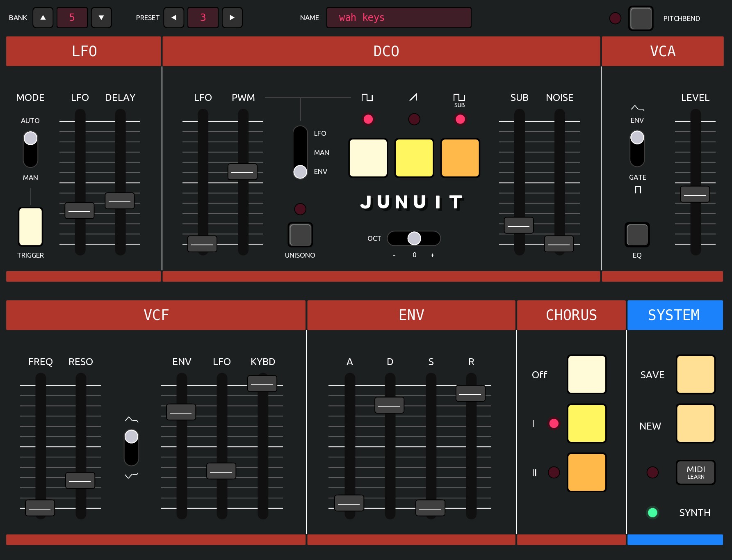The width and height of the screenshot is (732, 560).
Task: Enable the square wave oscillator button
Action: 368,158
